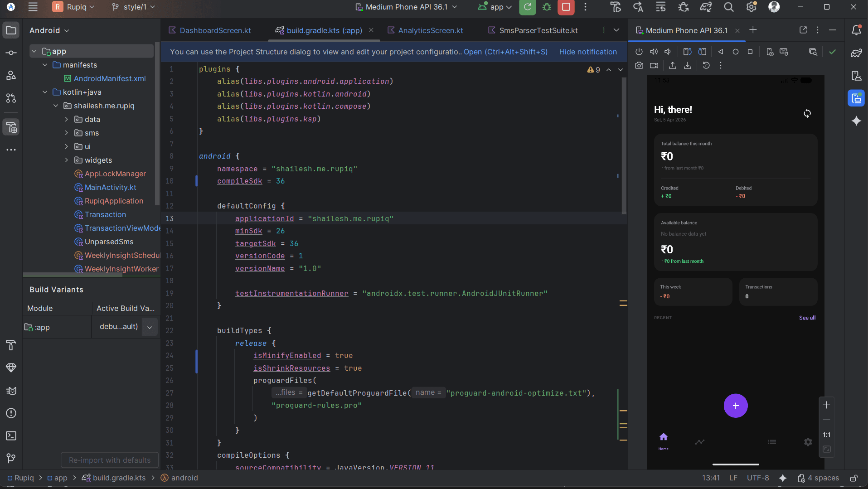Open the Git tool window

pos(11,459)
